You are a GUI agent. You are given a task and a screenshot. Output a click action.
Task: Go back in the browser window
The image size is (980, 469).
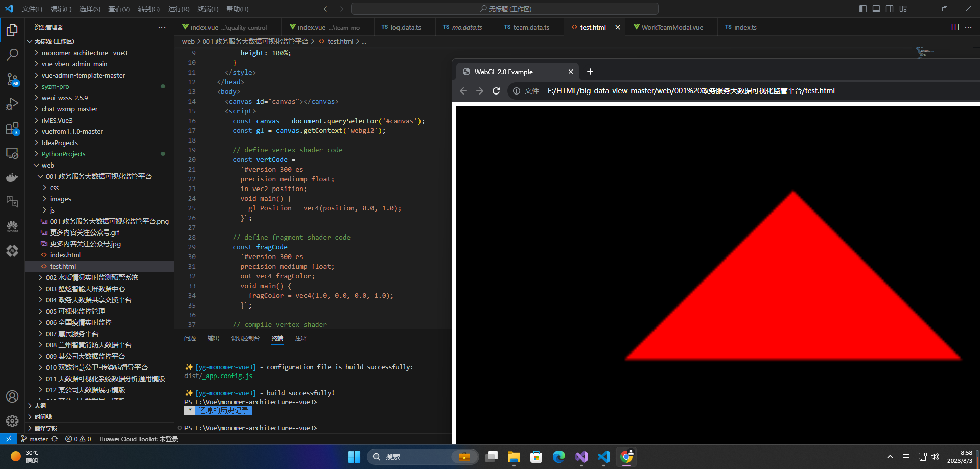pyautogui.click(x=463, y=91)
